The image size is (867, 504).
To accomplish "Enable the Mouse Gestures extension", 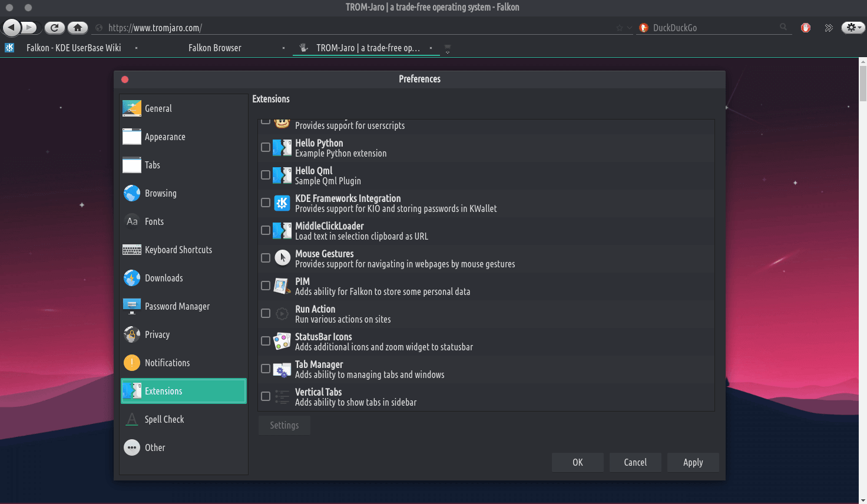I will (266, 258).
